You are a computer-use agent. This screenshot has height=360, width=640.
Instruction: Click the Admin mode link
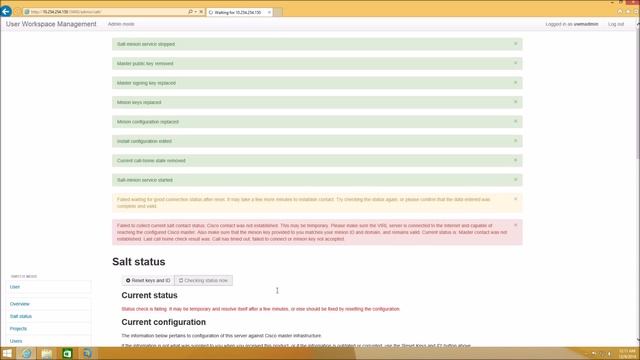(x=121, y=24)
